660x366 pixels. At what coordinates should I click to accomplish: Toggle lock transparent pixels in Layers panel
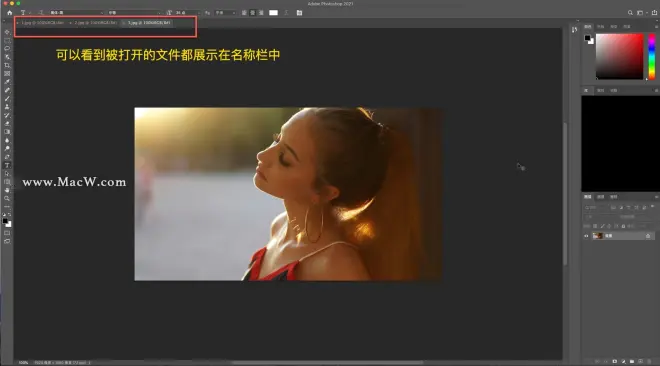595,226
